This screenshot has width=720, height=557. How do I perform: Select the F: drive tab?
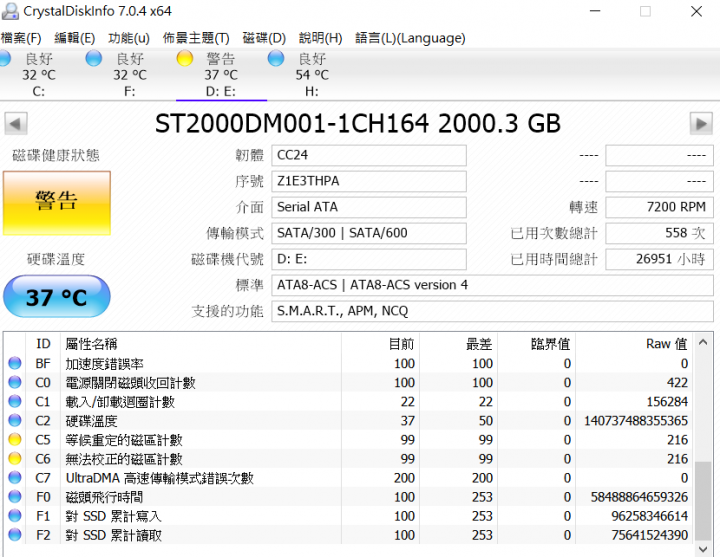(x=130, y=75)
